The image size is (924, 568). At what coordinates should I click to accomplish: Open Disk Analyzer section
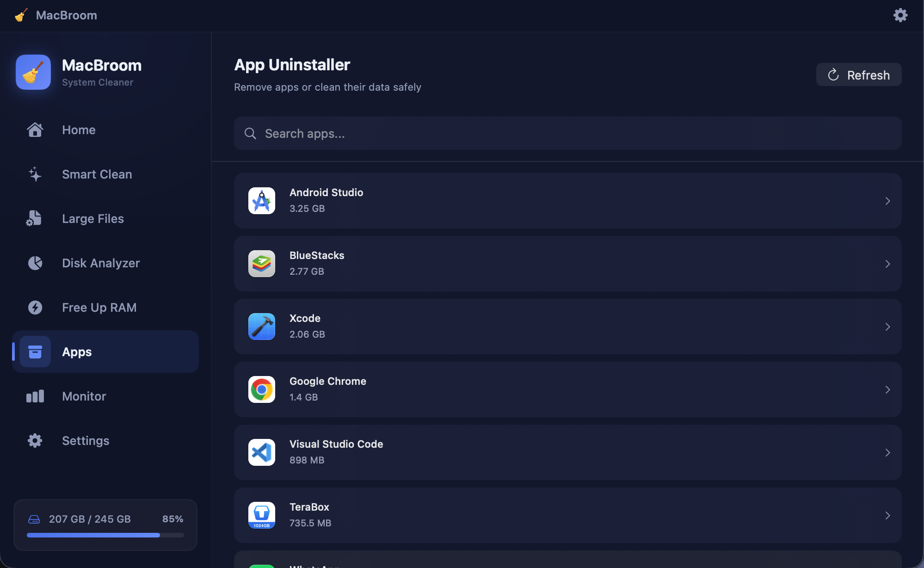coord(105,263)
